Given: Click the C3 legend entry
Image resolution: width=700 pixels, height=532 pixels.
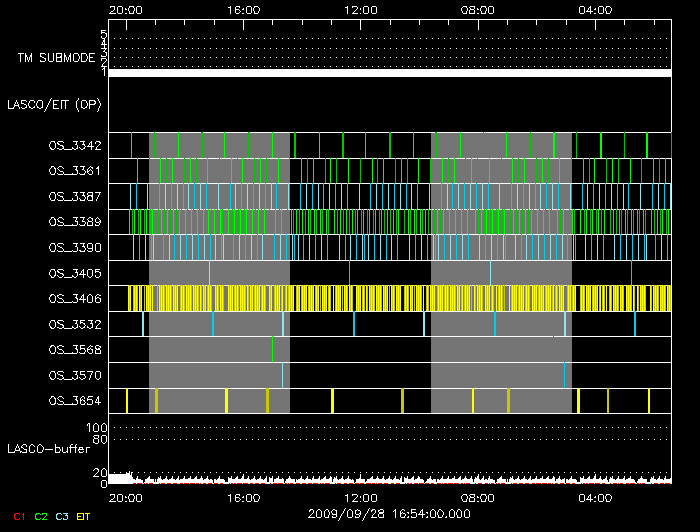Looking at the screenshot, I should click(63, 516).
